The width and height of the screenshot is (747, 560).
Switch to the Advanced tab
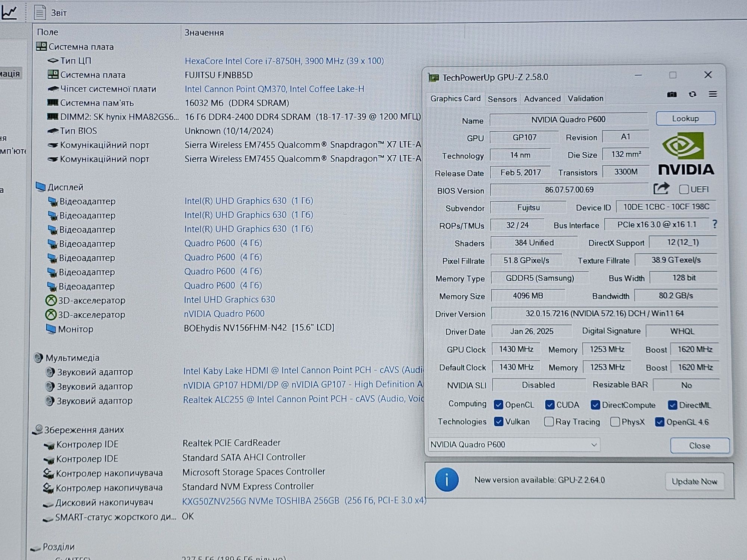tap(542, 99)
